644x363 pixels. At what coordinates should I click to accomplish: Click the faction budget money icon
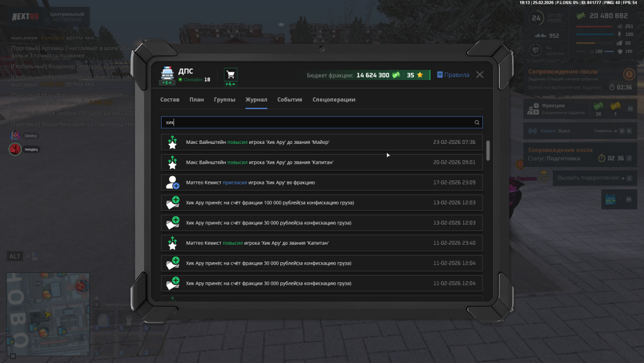tap(396, 75)
